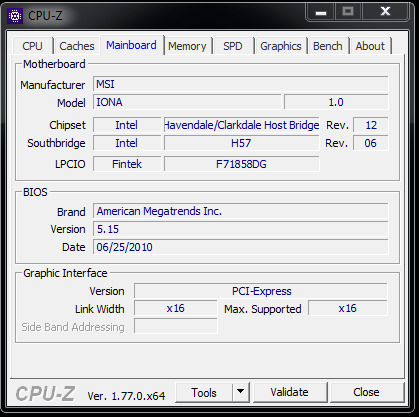
Task: Click the Validate button
Action: pyautogui.click(x=289, y=392)
